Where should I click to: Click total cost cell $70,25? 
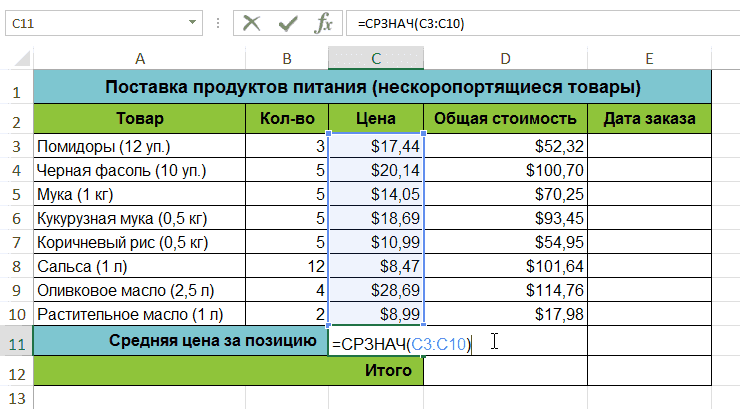pos(505,194)
